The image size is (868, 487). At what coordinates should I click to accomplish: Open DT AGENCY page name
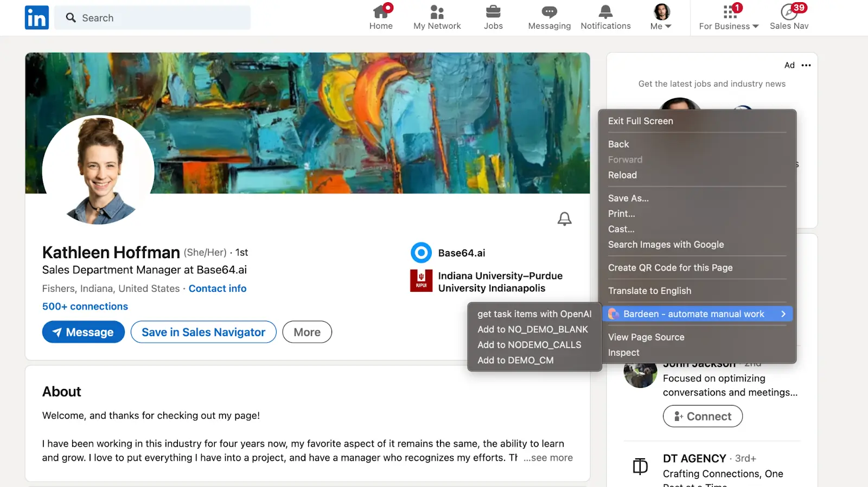(694, 459)
